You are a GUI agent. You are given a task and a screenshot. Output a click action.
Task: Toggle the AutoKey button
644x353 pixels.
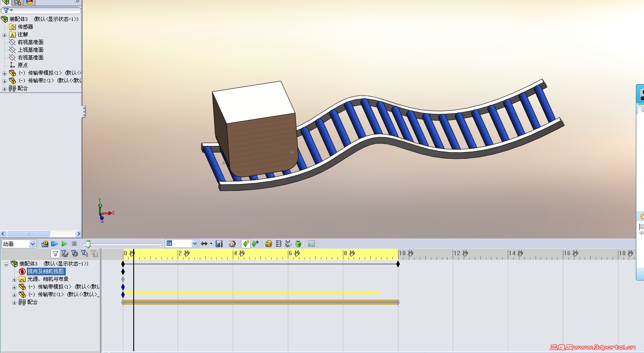click(246, 244)
